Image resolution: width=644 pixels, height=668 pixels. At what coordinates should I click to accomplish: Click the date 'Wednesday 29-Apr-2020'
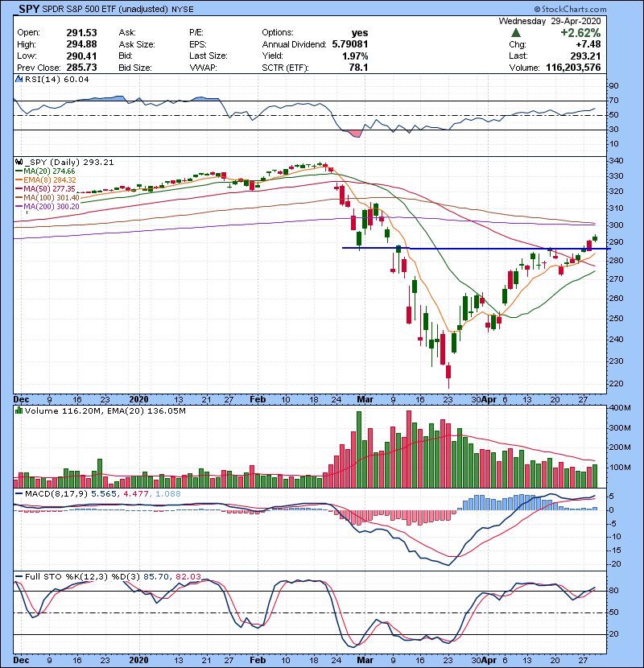[550, 21]
